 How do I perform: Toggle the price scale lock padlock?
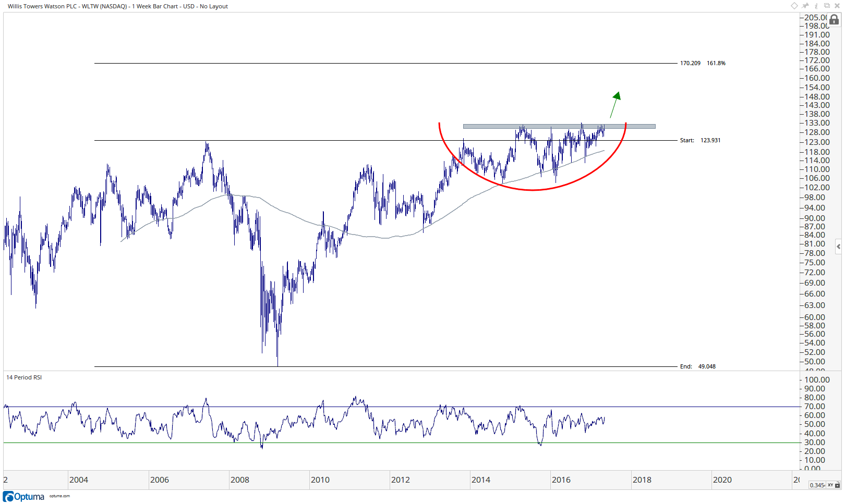point(834,20)
